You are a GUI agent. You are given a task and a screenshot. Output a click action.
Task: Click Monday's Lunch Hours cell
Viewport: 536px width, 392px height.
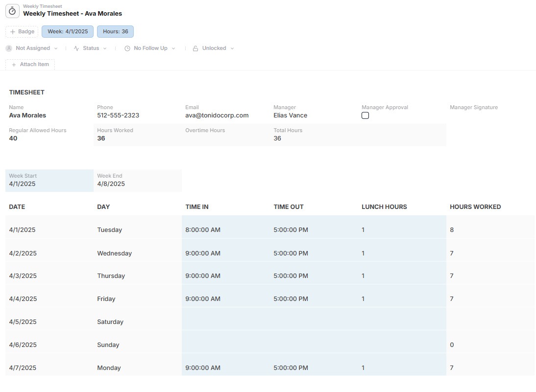[x=402, y=364]
